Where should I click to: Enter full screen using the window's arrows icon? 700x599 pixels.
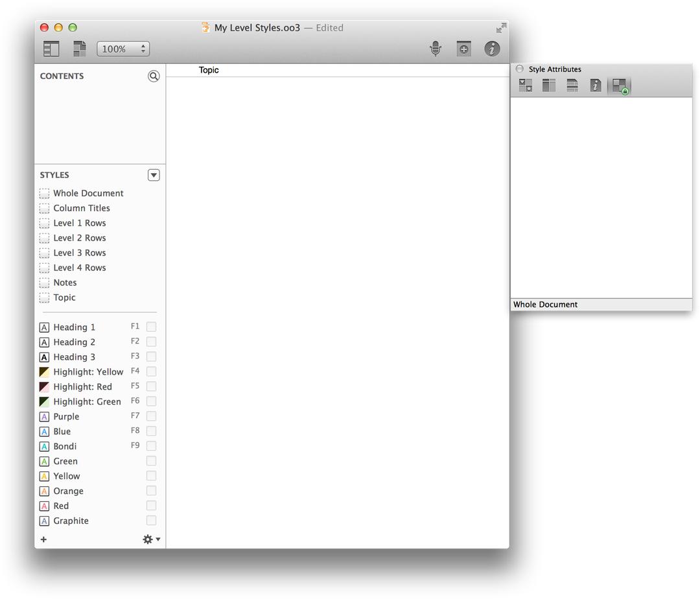(x=501, y=28)
